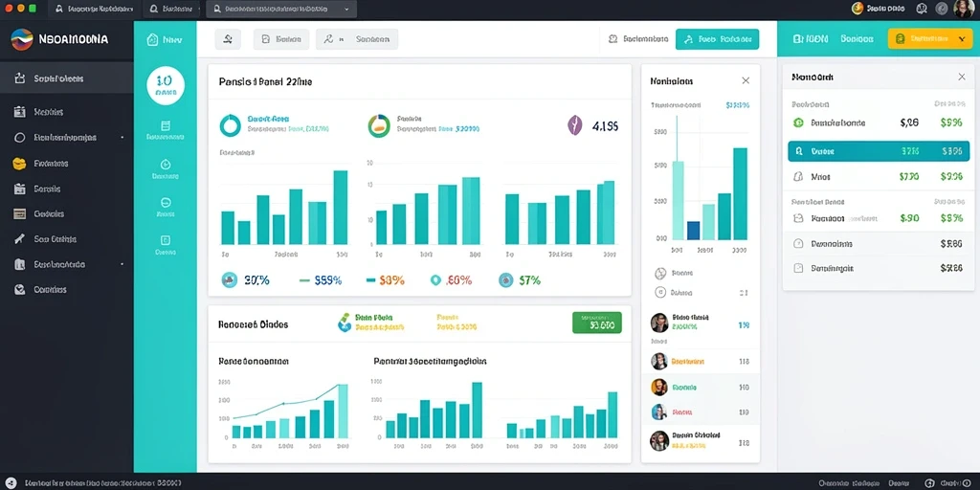Image resolution: width=980 pixels, height=490 pixels.
Task: Click the teal button with person icon in header
Action: pyautogui.click(x=718, y=38)
